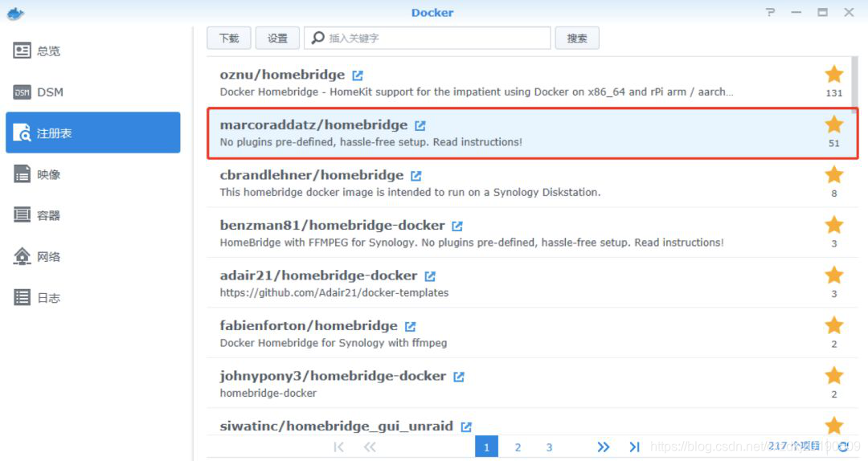The height and width of the screenshot is (461, 868).
Task: Select the cbrandlehner/homebridge image name
Action: coord(312,175)
